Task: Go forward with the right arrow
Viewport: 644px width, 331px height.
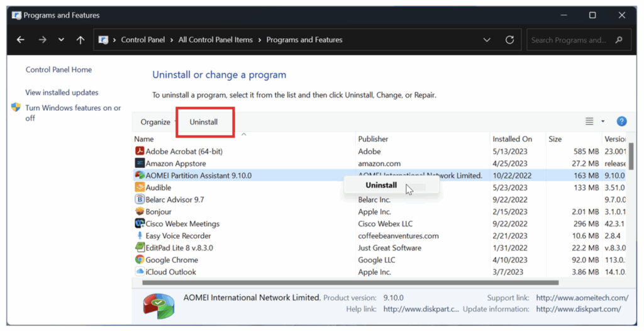Action: click(42, 40)
